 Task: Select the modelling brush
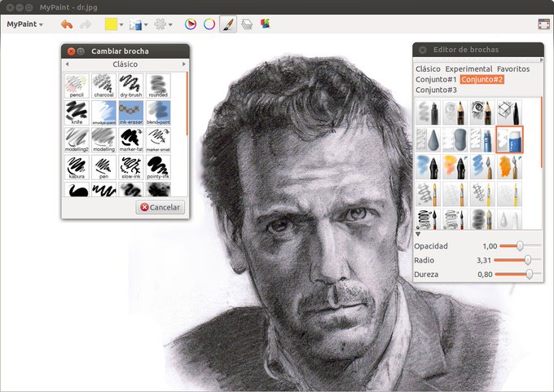(x=104, y=140)
